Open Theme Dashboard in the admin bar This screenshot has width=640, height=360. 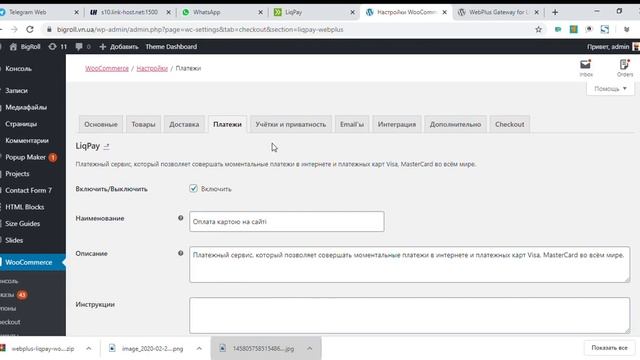pos(171,47)
